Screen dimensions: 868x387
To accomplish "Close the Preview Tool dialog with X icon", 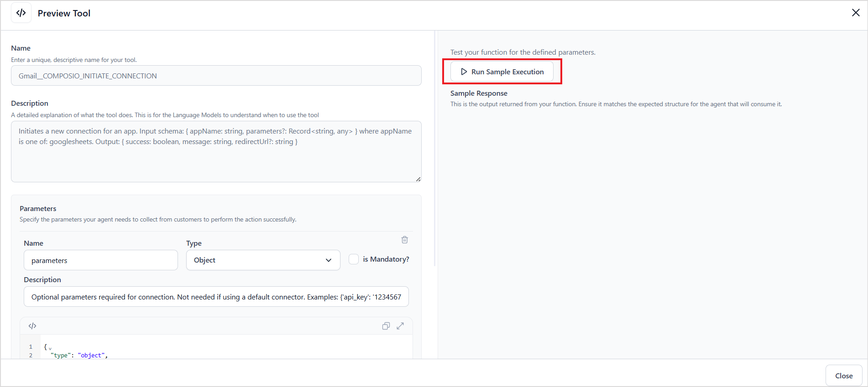I will 856,13.
